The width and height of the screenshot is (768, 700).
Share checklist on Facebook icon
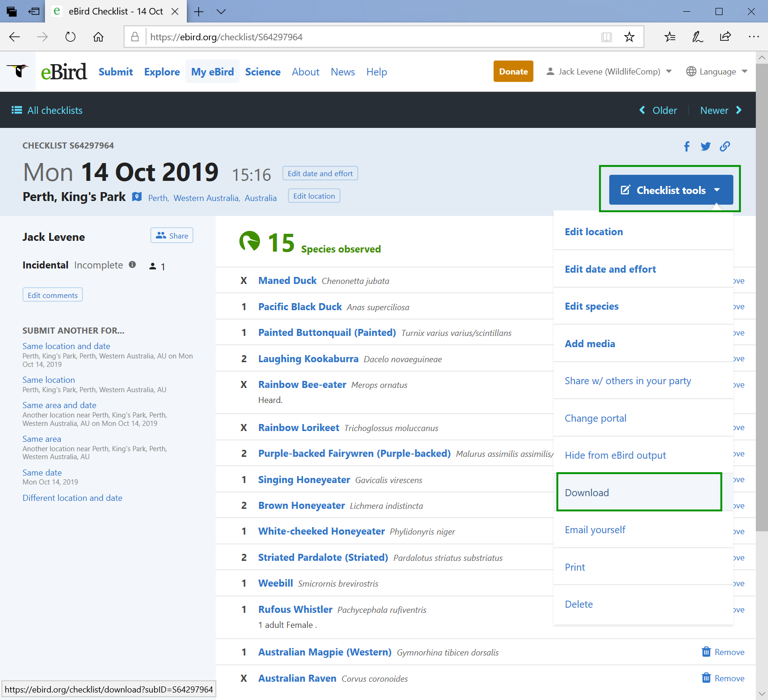687,147
